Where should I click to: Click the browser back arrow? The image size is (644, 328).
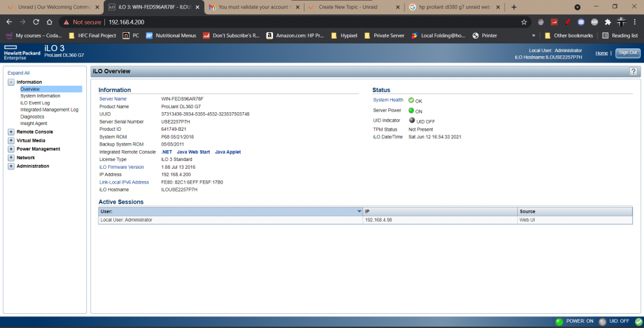coord(9,22)
